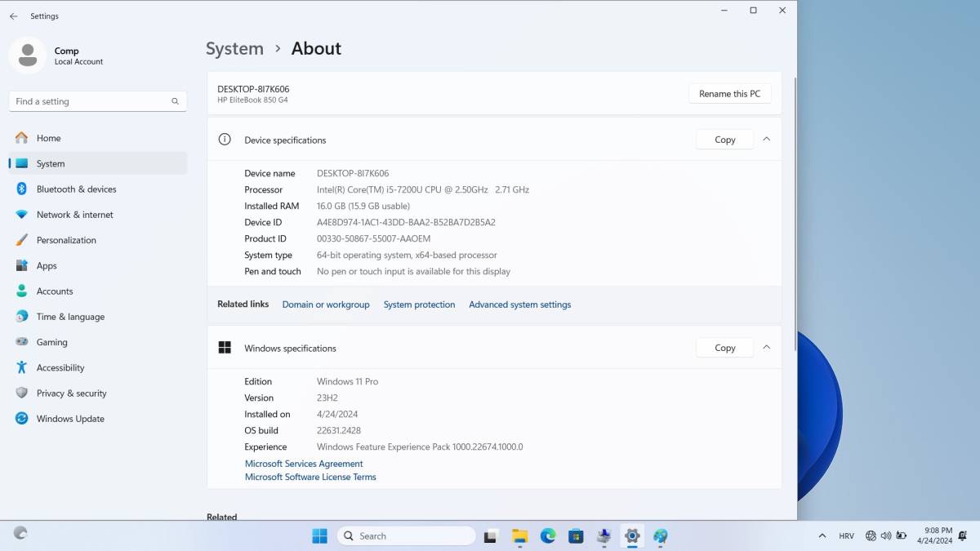Image resolution: width=980 pixels, height=551 pixels.
Task: Click the OS build value 22631.2428
Action: click(339, 430)
